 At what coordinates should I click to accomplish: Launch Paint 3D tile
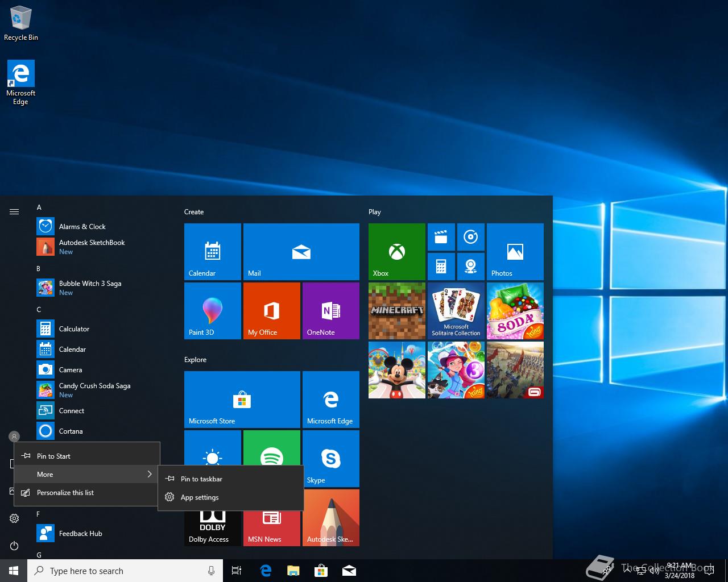[x=213, y=310]
